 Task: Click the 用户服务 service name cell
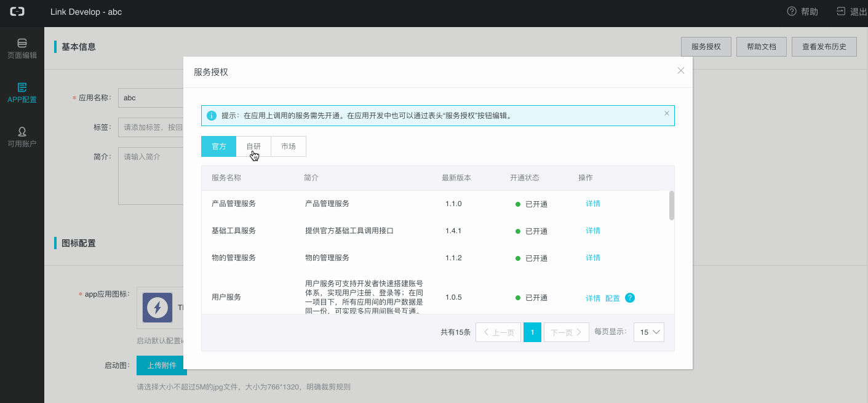tap(226, 297)
